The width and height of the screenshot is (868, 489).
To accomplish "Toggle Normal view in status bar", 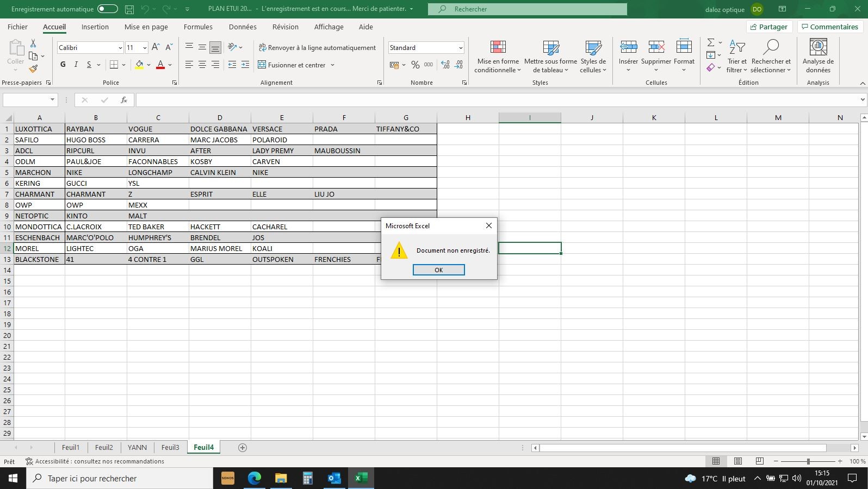I will coord(716,461).
